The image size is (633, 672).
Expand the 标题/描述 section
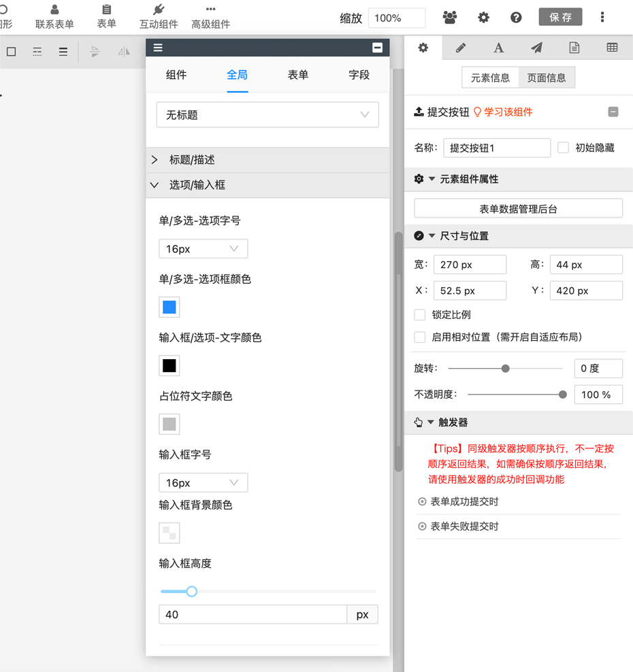pos(267,160)
